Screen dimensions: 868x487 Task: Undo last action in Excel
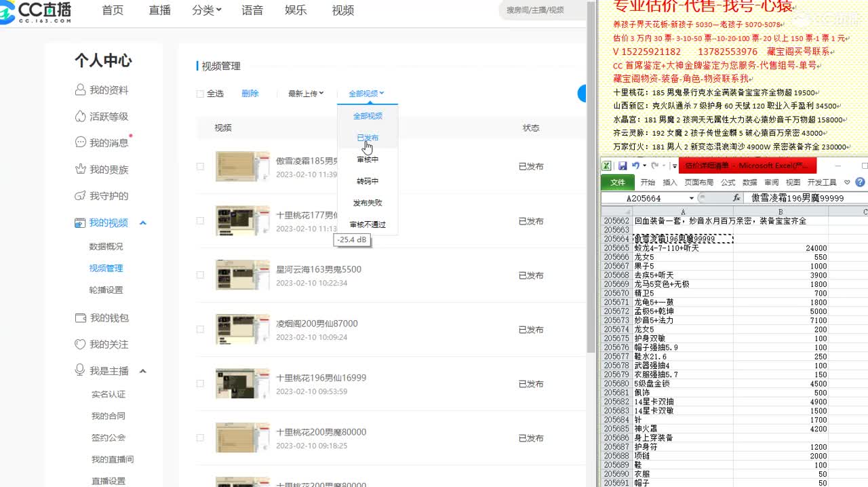click(x=635, y=165)
